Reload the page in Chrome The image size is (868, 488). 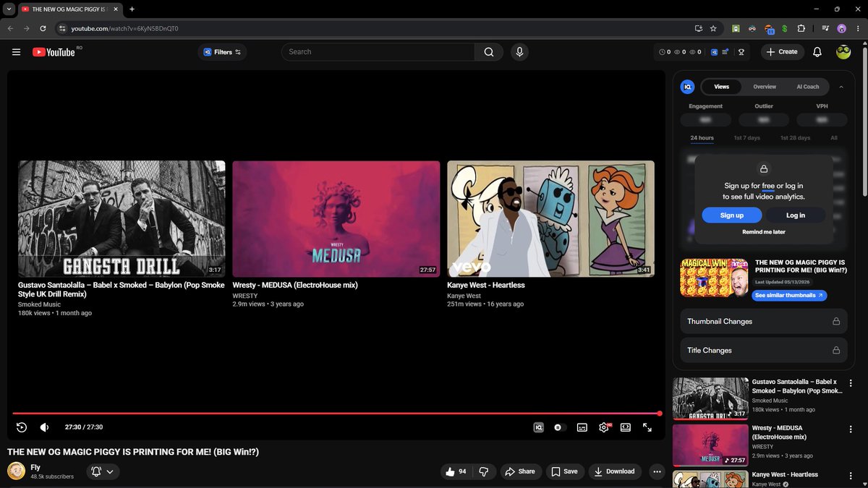tap(43, 28)
